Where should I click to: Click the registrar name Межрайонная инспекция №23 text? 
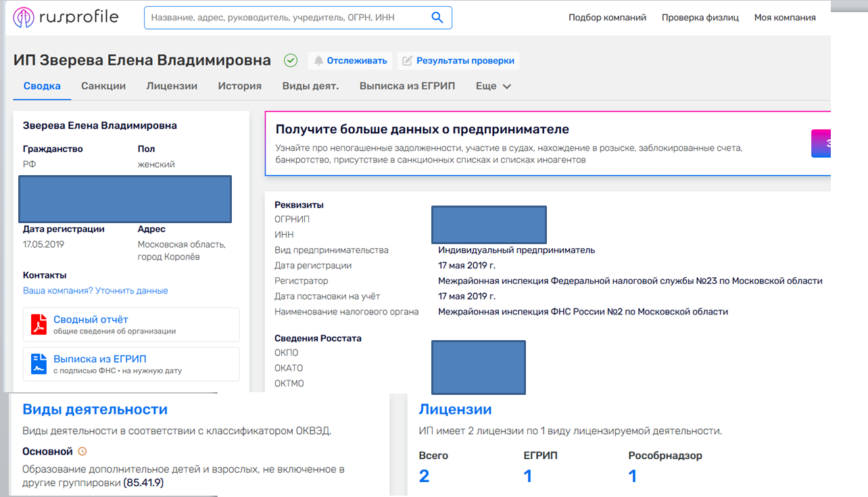coord(630,281)
